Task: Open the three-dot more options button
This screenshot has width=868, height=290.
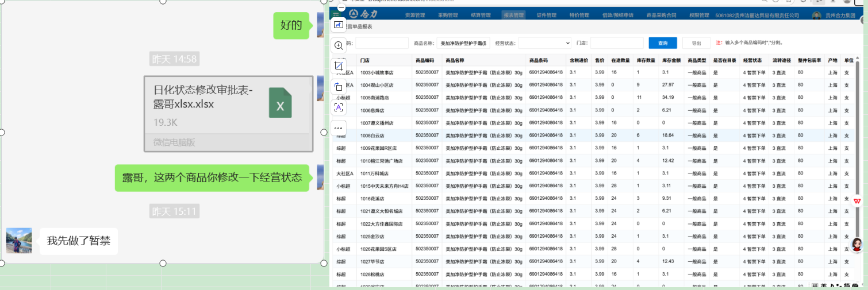Action: (x=339, y=128)
